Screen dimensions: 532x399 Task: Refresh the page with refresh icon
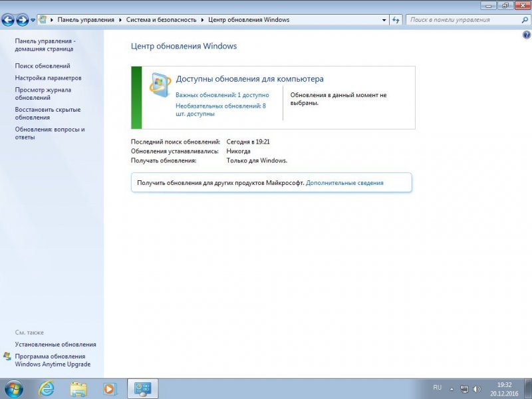[396, 20]
